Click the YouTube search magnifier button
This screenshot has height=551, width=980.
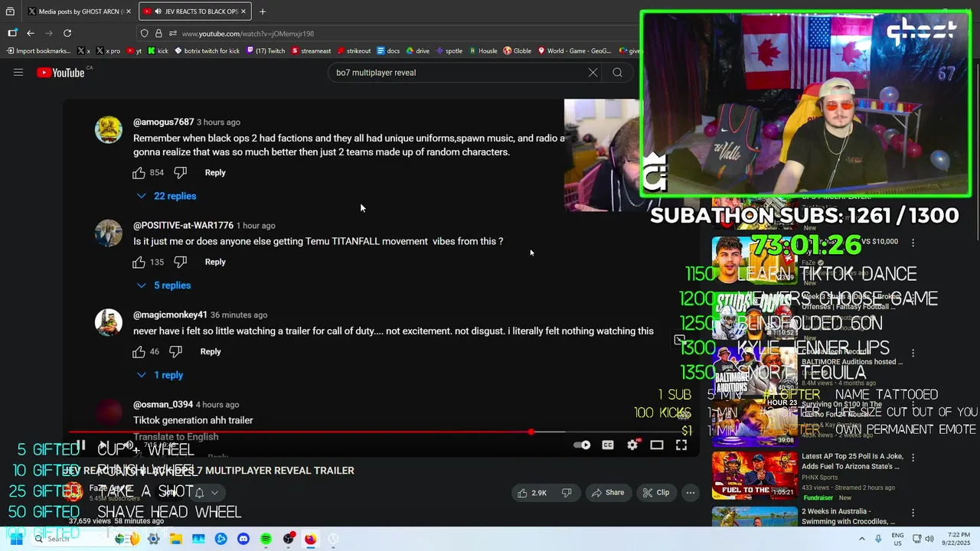pyautogui.click(x=617, y=73)
